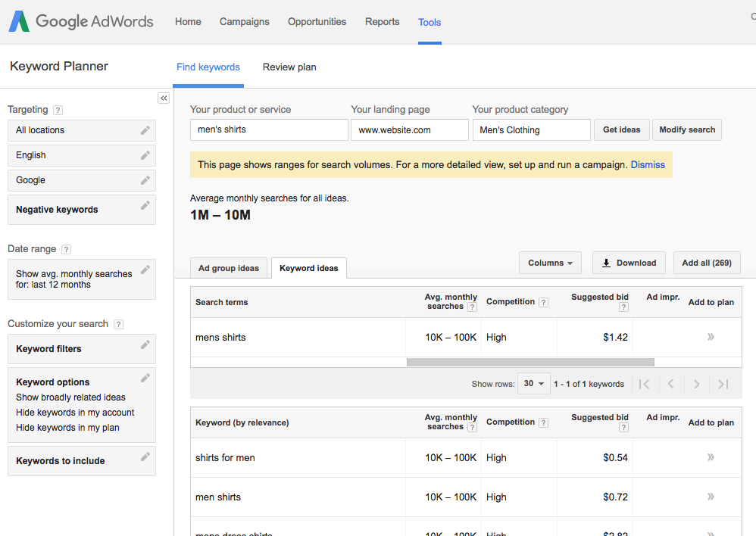
Task: Add 'mens shirts' to plan arrow
Action: pyautogui.click(x=711, y=337)
